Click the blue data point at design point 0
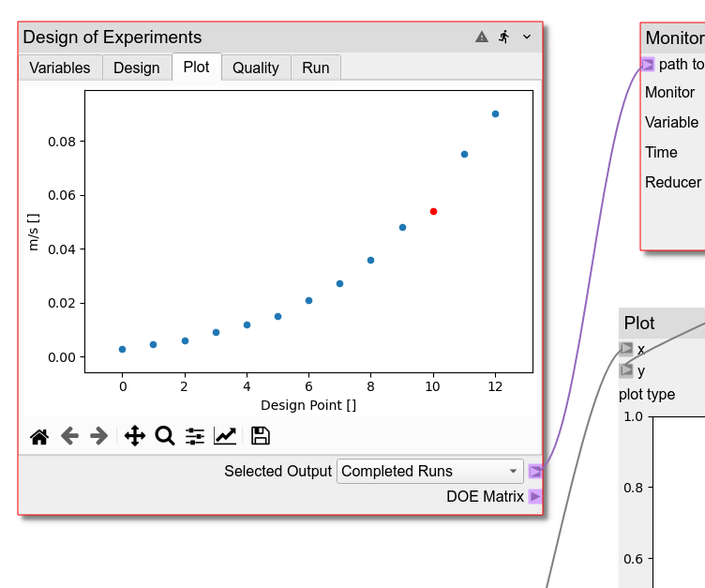The width and height of the screenshot is (705, 588). [122, 349]
